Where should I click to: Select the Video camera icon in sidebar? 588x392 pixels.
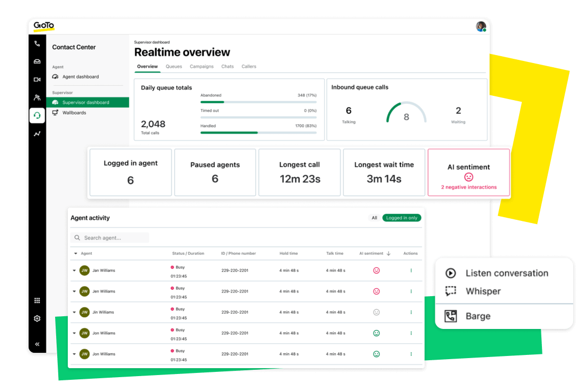[x=37, y=79]
